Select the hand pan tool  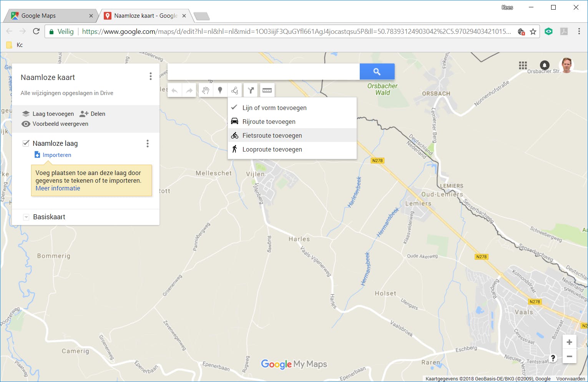[x=206, y=90]
